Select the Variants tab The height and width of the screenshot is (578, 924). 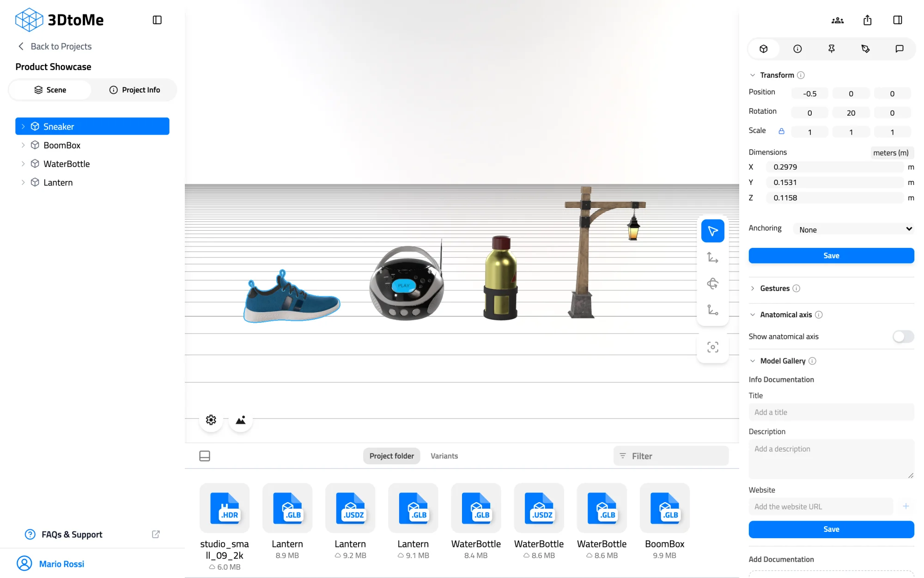coord(444,456)
